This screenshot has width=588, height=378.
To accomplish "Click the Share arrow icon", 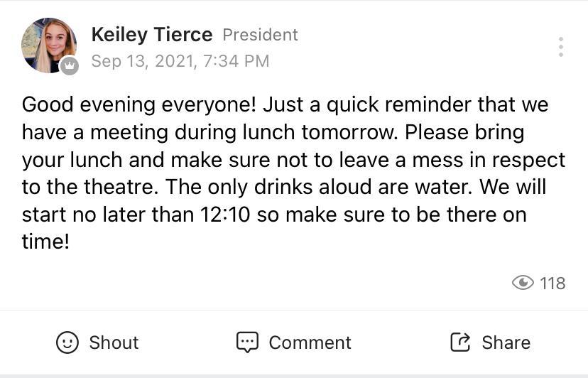I will [460, 342].
